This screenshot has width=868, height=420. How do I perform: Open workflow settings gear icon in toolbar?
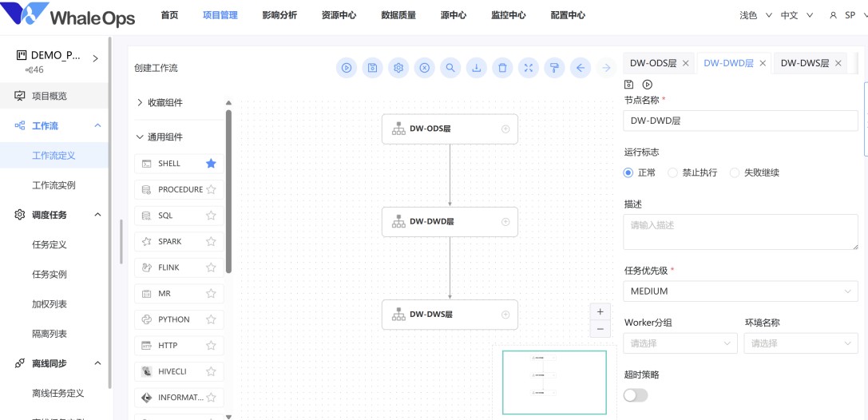click(398, 68)
